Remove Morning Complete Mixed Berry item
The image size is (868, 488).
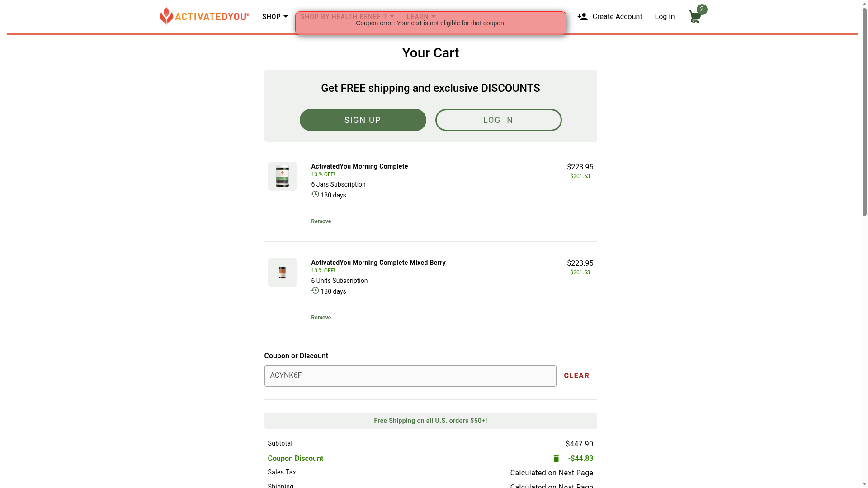[321, 318]
